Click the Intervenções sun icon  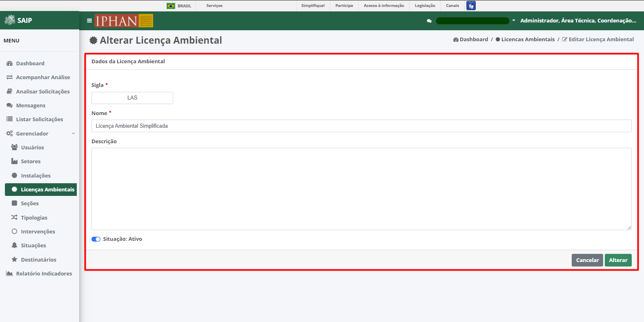(x=14, y=231)
